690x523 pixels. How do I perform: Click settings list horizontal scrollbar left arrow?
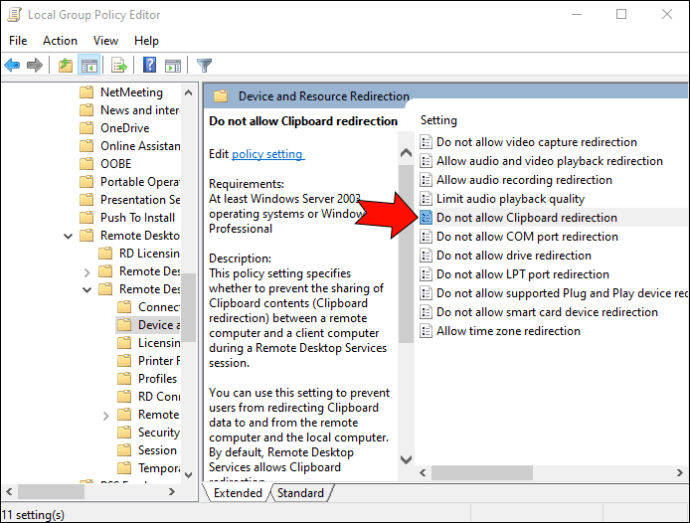[x=423, y=473]
